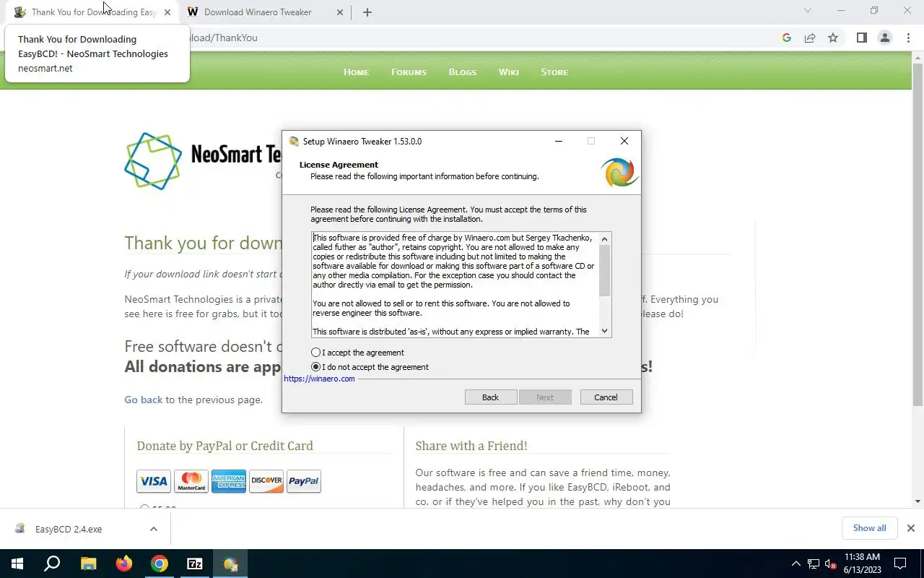Bookmark this page with star icon
924x578 pixels.
pos(833,38)
